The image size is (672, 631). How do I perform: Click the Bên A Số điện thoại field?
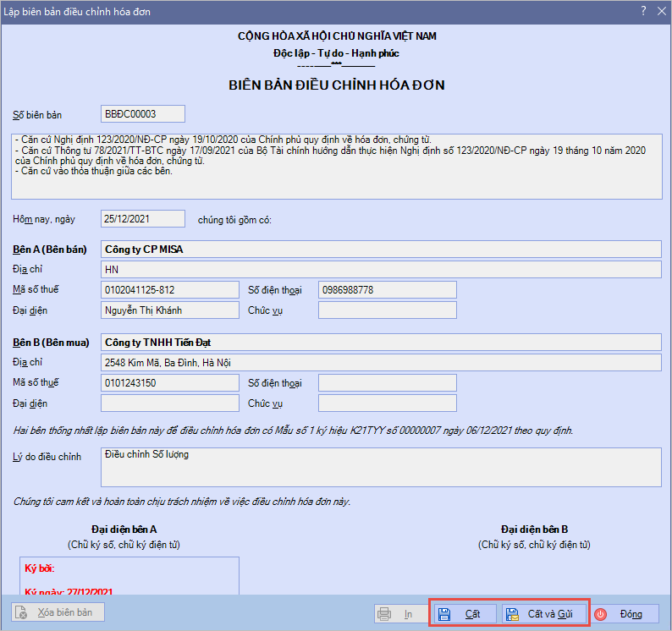coord(387,290)
